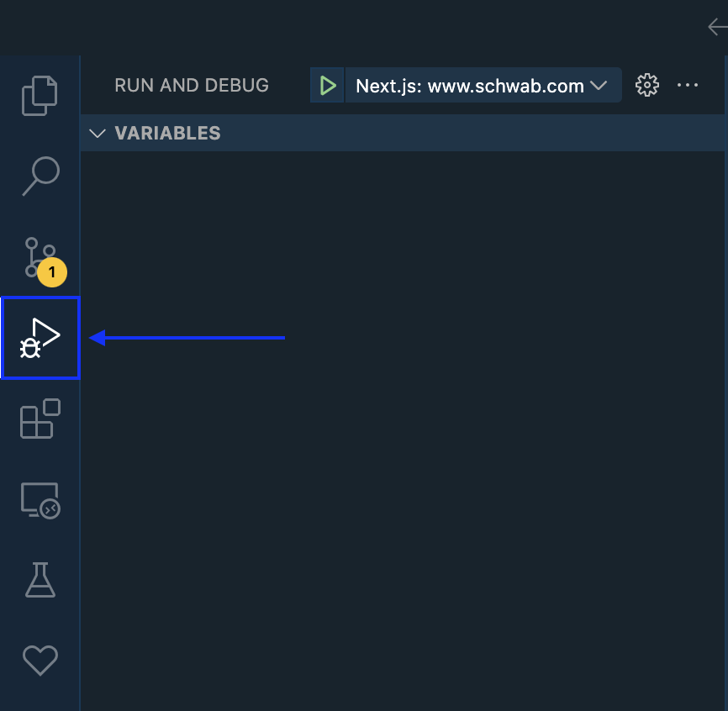Open the debug configuration dropdown chevron
The height and width of the screenshot is (711, 728).
coord(599,85)
